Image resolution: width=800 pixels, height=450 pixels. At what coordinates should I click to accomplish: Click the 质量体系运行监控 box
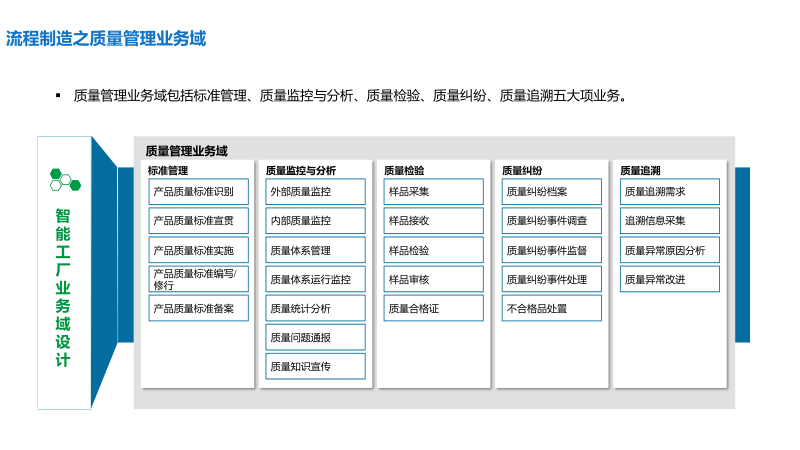[315, 279]
